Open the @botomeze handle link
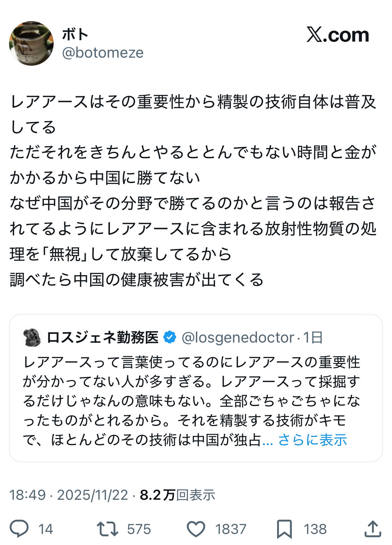Screen dimensions: 392x545 point(103,53)
